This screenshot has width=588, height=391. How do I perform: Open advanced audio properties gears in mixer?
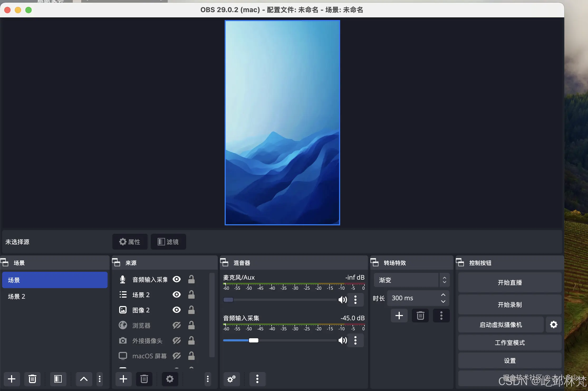click(232, 379)
